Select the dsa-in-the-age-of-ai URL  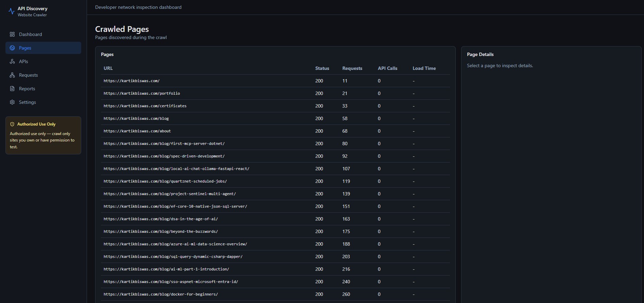click(161, 219)
